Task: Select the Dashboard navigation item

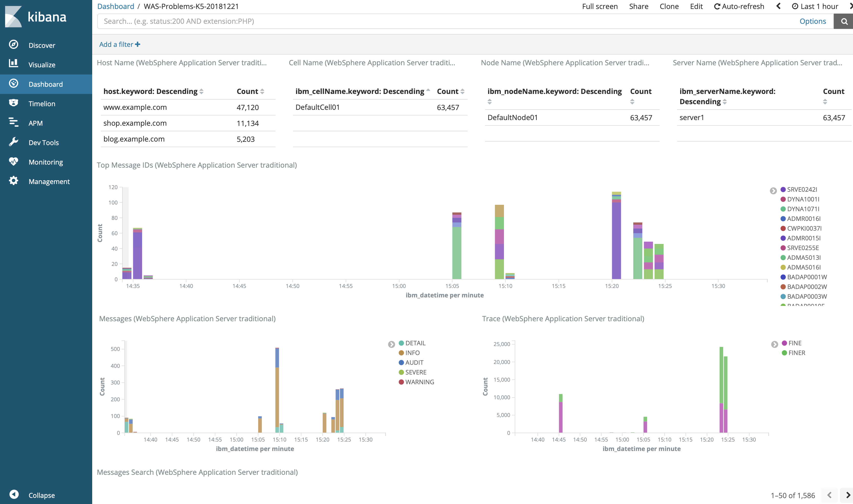Action: 46,84
